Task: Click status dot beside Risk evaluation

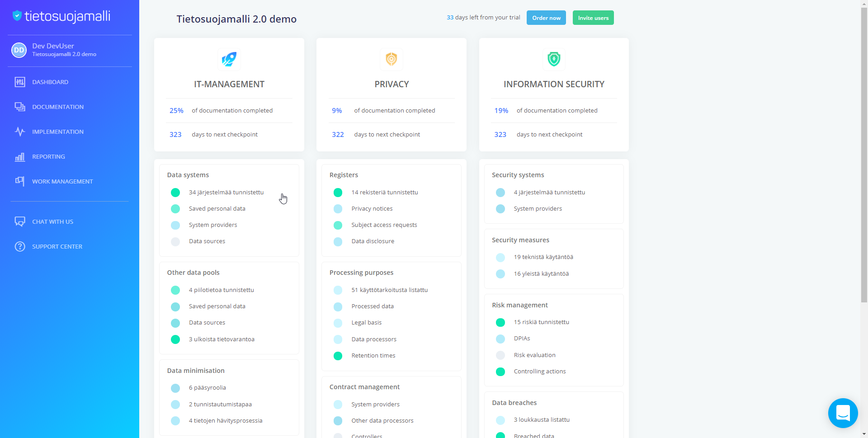Action: (x=500, y=355)
